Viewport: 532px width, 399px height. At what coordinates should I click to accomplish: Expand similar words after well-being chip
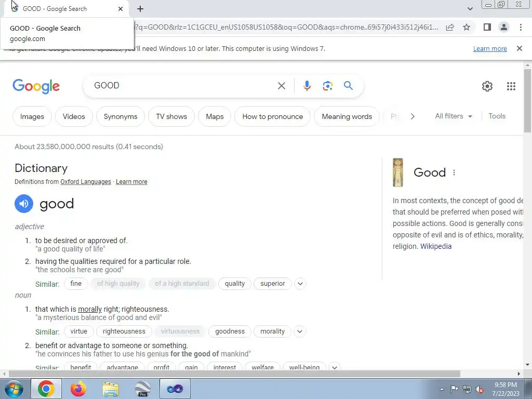335,367
